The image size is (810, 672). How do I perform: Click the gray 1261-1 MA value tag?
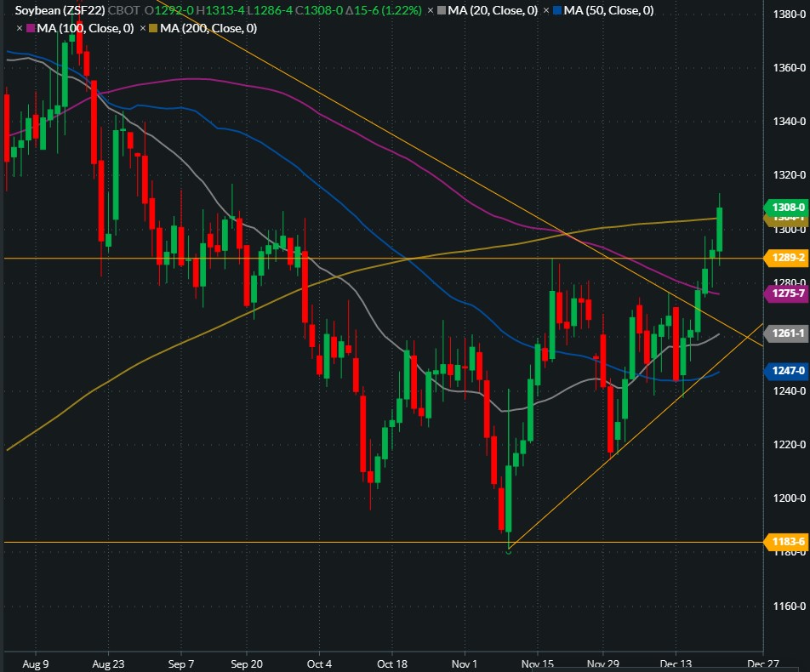click(786, 333)
